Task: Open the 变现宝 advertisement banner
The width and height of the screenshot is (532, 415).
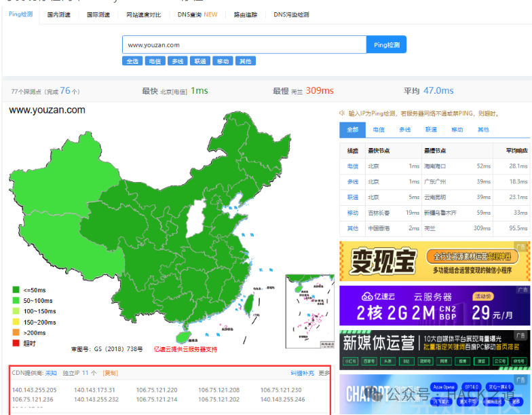Action: pyautogui.click(x=434, y=261)
